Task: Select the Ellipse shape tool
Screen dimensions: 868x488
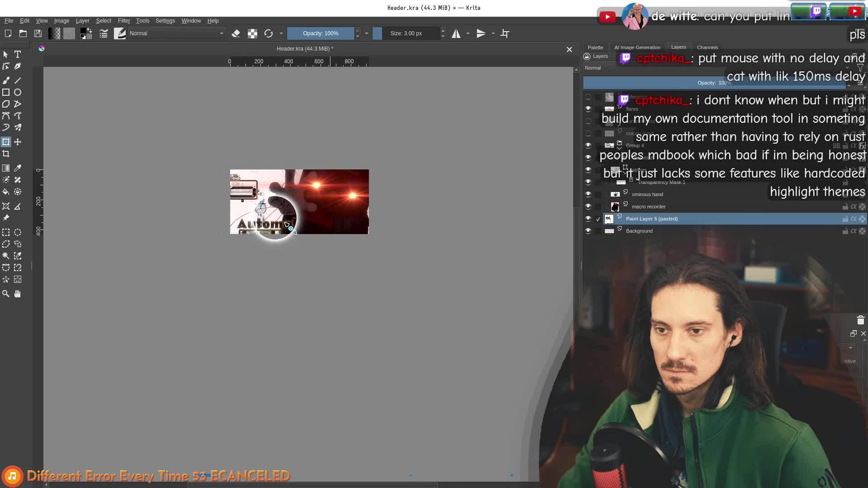Action: pyautogui.click(x=18, y=92)
